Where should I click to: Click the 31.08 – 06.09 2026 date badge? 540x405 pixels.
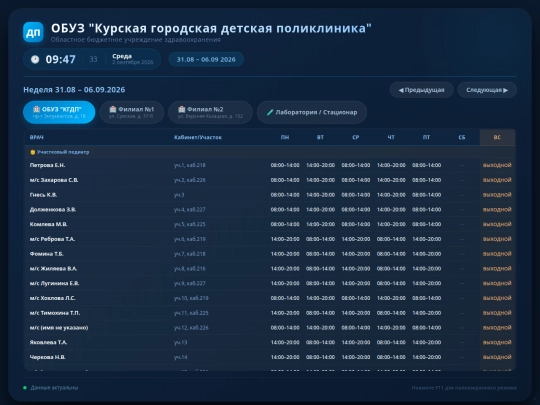click(206, 59)
